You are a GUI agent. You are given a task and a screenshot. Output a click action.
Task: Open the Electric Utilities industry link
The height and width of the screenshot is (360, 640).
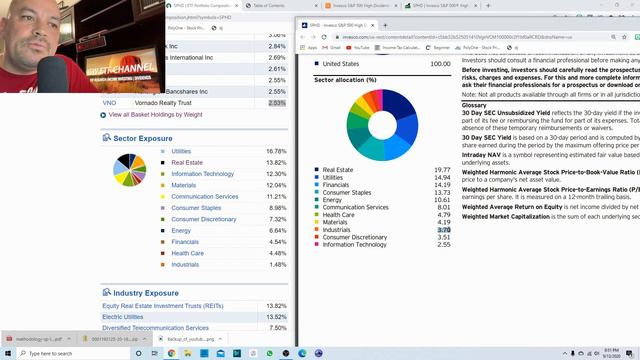(x=122, y=317)
